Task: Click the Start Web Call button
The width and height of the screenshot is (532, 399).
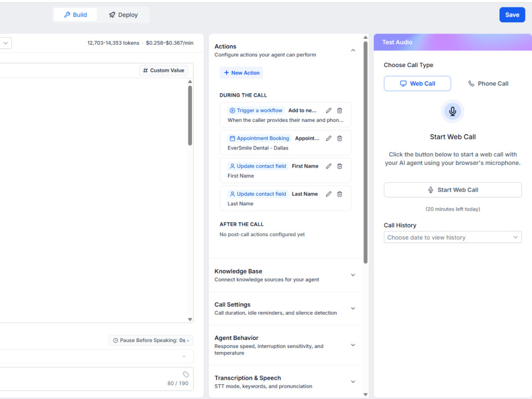Action: tap(453, 190)
